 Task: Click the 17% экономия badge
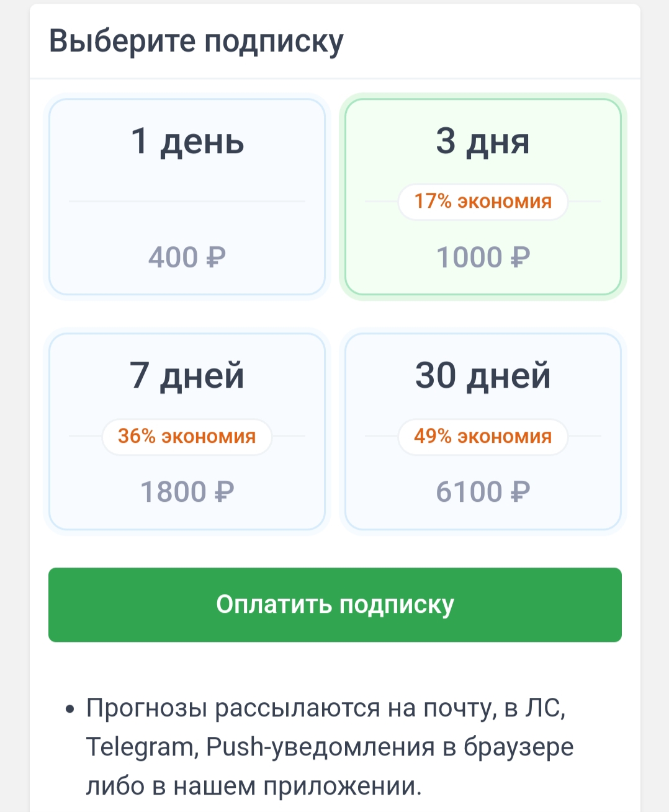click(483, 202)
